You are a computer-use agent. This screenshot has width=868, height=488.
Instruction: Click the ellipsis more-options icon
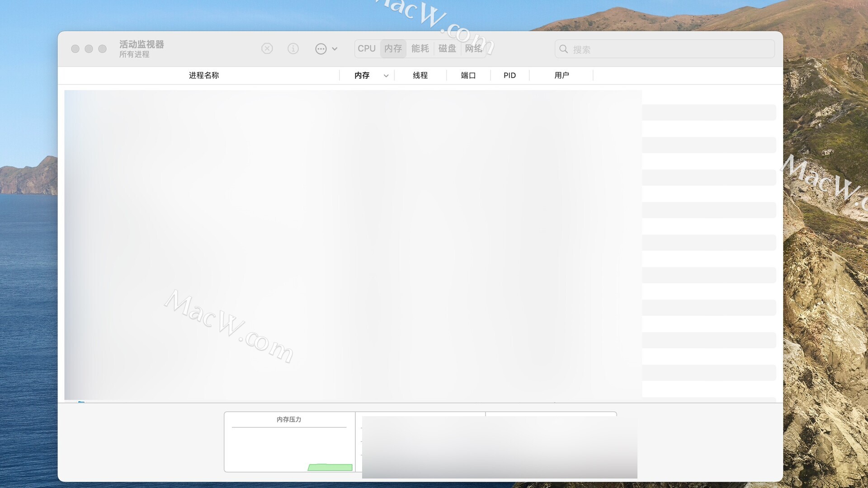pyautogui.click(x=321, y=49)
